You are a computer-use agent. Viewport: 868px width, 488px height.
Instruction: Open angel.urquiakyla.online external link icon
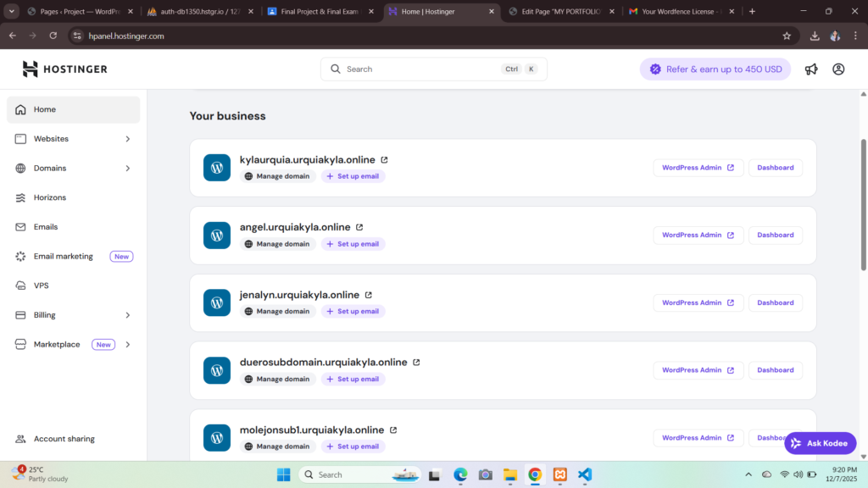click(359, 227)
